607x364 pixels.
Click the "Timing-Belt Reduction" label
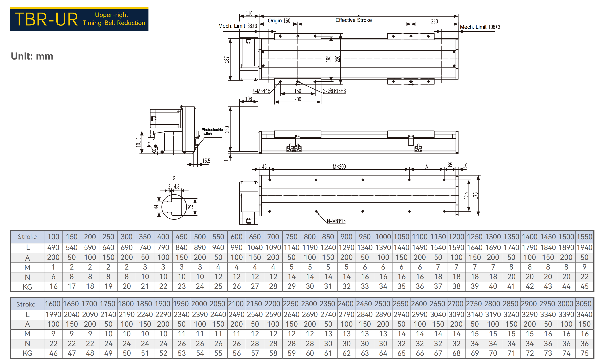[114, 23]
